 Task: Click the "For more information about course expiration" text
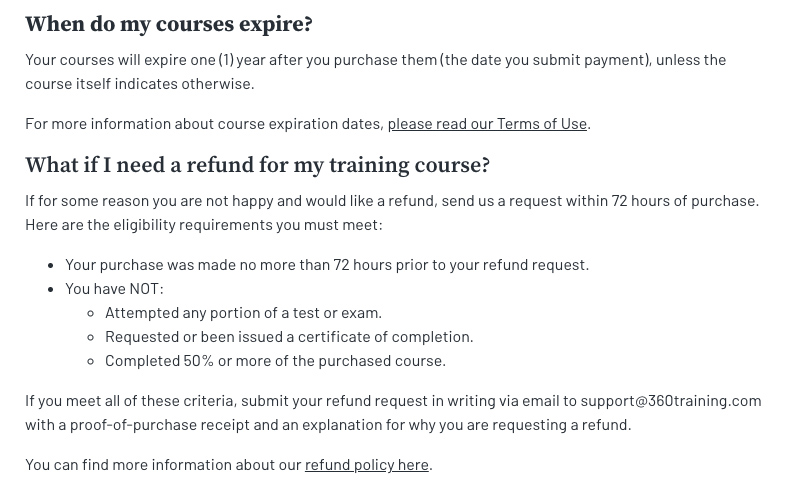[x=204, y=123]
